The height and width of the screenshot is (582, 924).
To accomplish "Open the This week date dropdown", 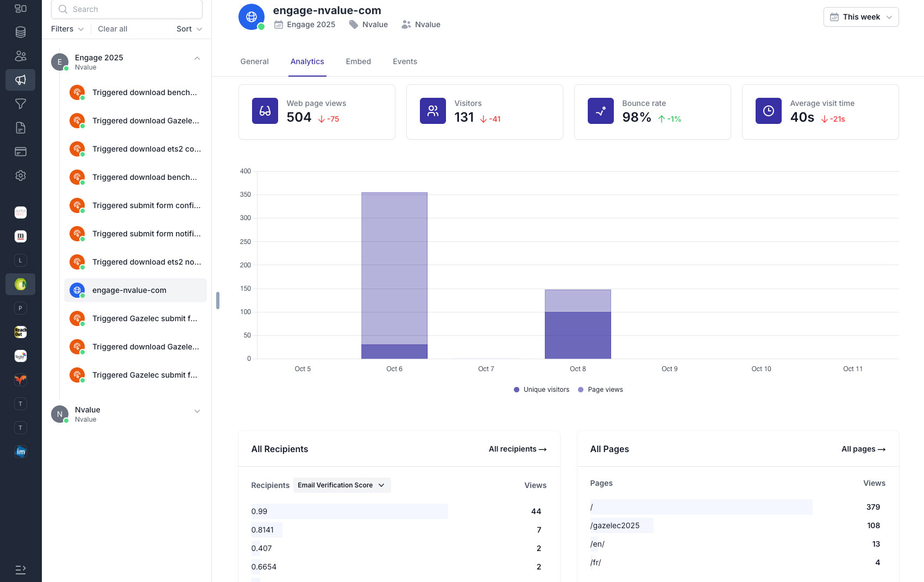I will point(860,17).
